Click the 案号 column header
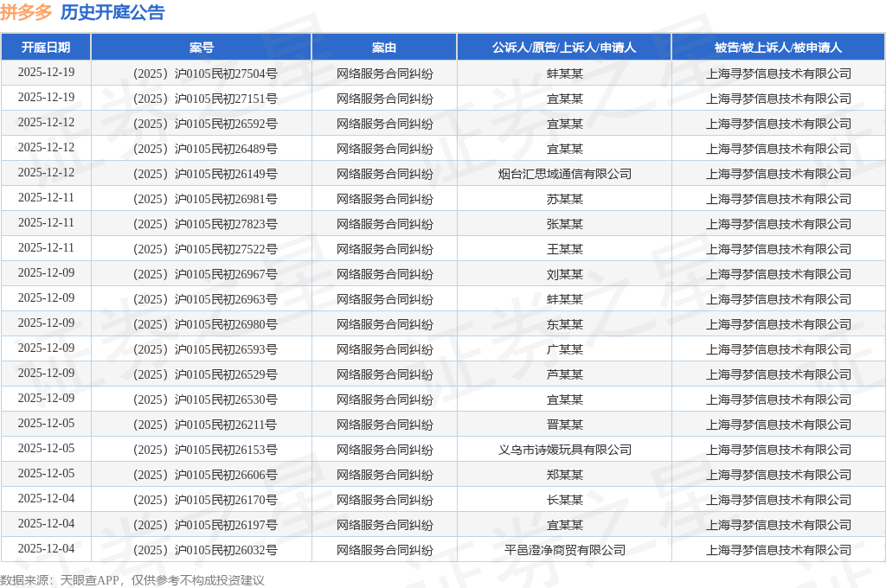Viewport: 886px width, 588px height. coord(201,48)
